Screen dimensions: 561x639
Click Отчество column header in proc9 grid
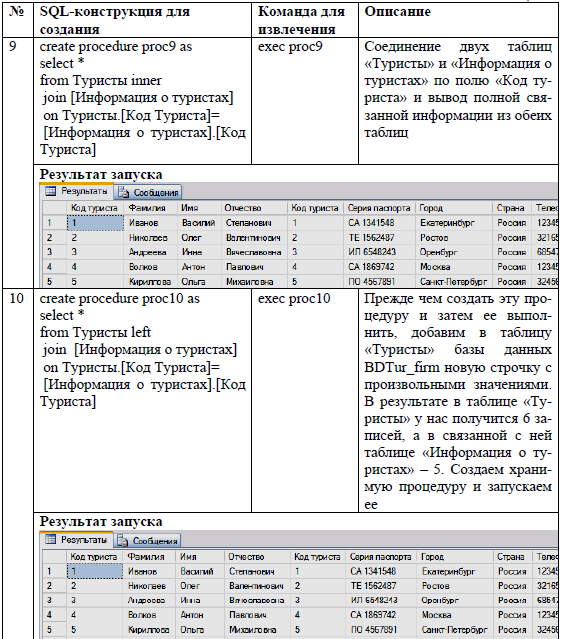click(x=253, y=208)
